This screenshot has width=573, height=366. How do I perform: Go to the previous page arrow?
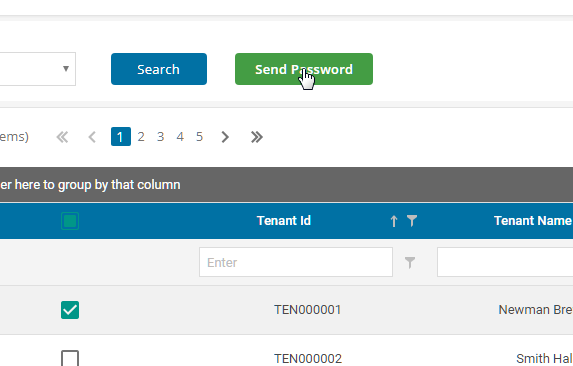pyautogui.click(x=92, y=137)
